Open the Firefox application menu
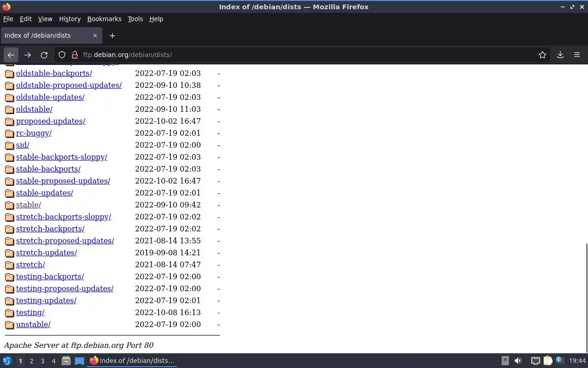 (577, 55)
